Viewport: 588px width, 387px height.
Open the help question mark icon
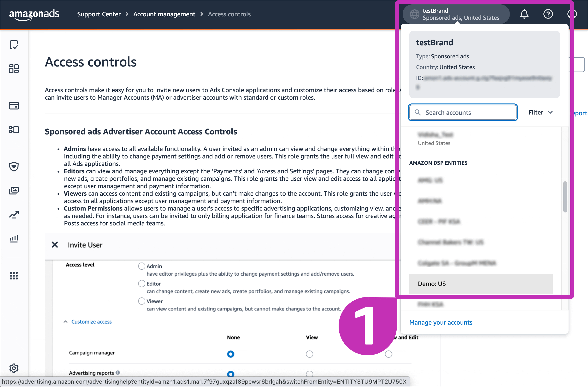(548, 14)
